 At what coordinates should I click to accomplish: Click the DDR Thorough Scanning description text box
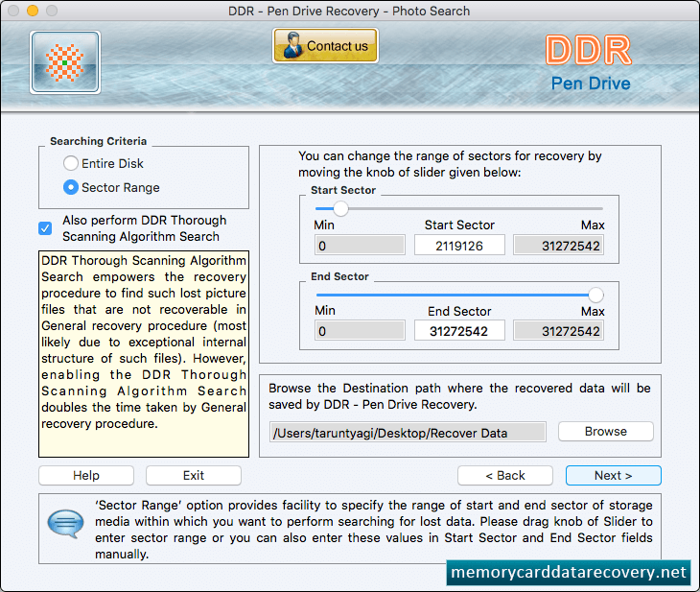coord(144,354)
